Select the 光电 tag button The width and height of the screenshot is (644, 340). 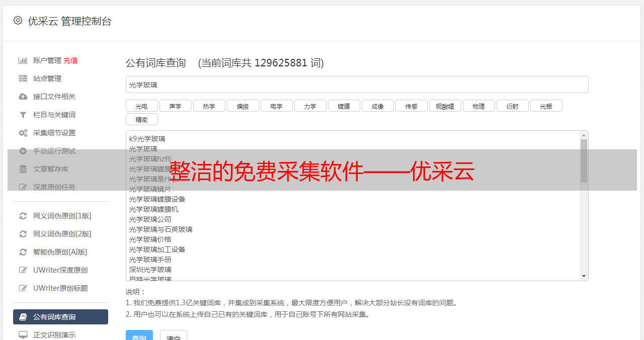tap(141, 106)
